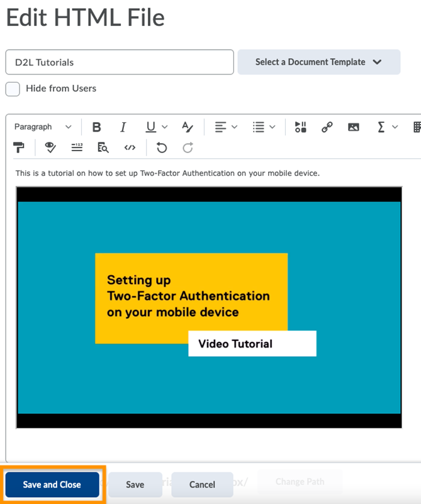
Task: Undo the last edit
Action: point(162,148)
